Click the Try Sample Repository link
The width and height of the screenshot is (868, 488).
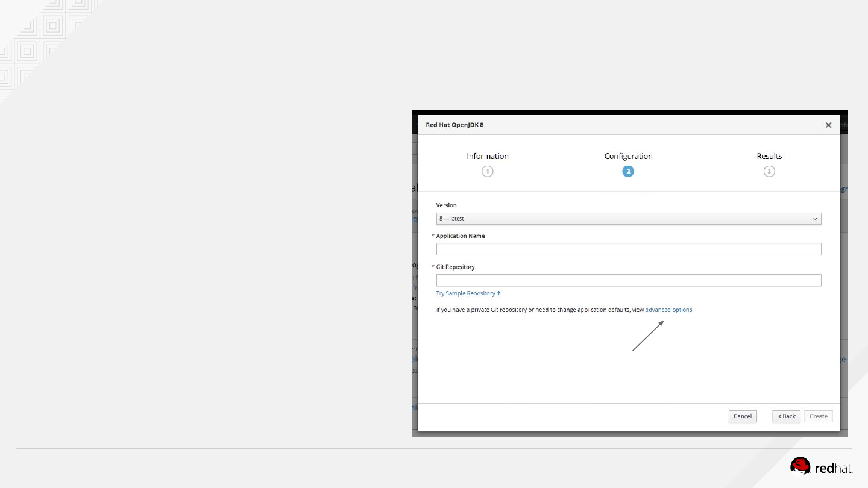[468, 293]
